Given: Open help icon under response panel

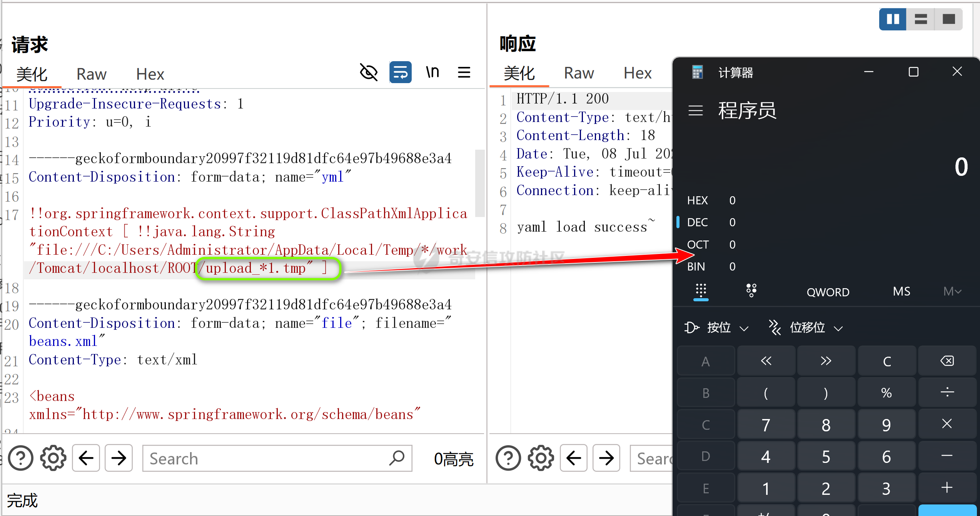Looking at the screenshot, I should click(508, 458).
